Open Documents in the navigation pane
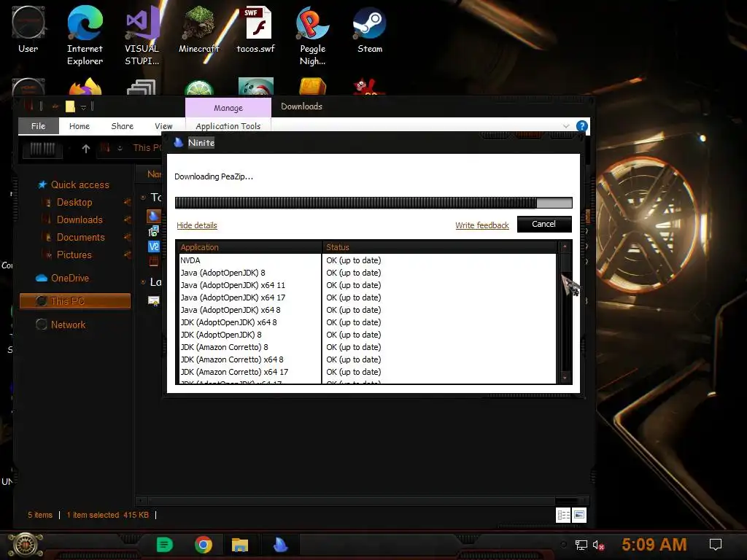The image size is (747, 560). pos(80,237)
